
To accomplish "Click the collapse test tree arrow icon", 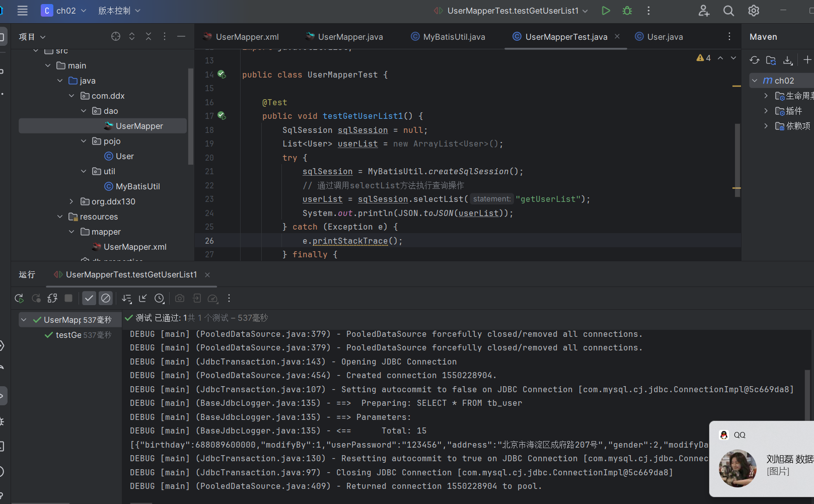I will (x=143, y=298).
